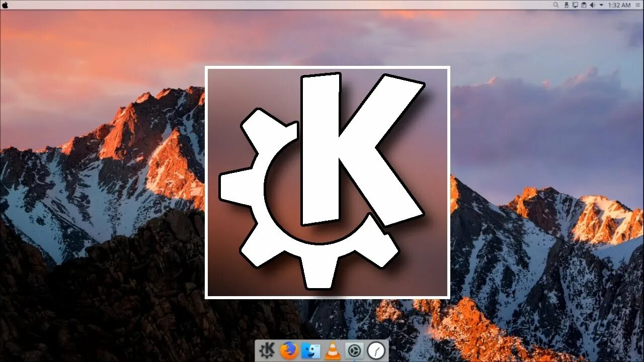Open the Finder-style file manager in the dock
644x362 pixels.
pyautogui.click(x=311, y=350)
